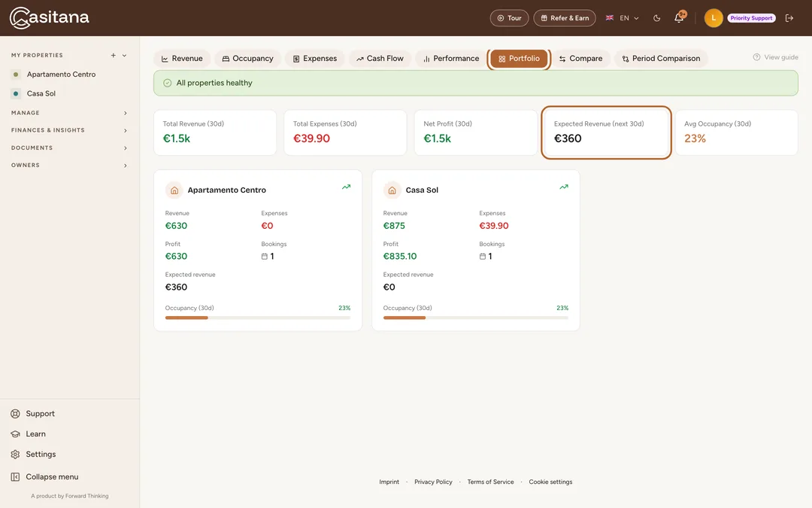This screenshot has width=812, height=508.
Task: Add a new property with plus icon
Action: pos(113,56)
